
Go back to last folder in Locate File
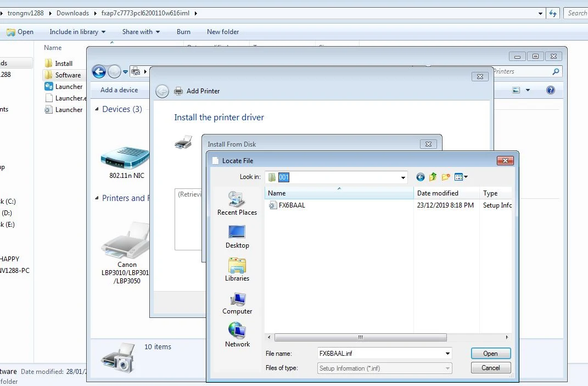tap(421, 177)
